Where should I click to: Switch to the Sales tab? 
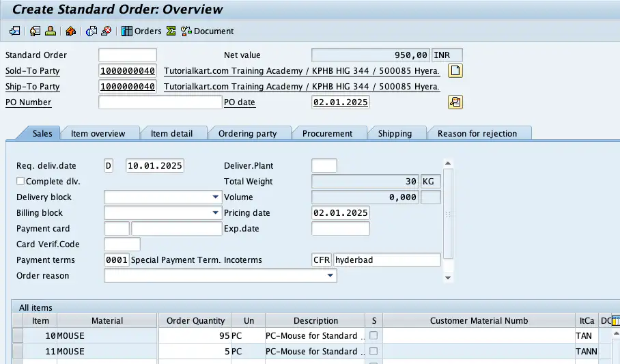42,133
